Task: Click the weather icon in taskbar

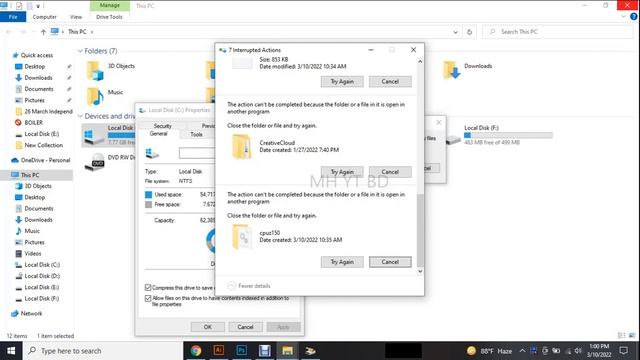Action: (471, 351)
